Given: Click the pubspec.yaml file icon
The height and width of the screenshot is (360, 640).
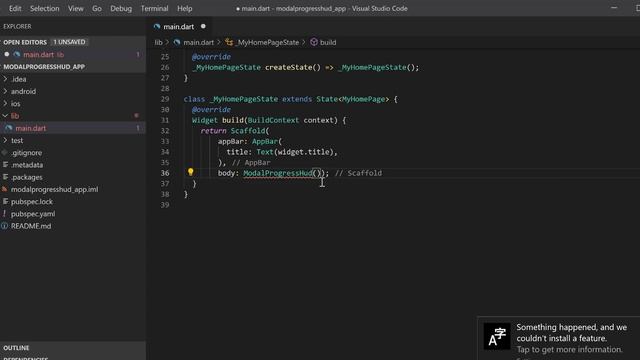Looking at the screenshot, I should [4, 213].
